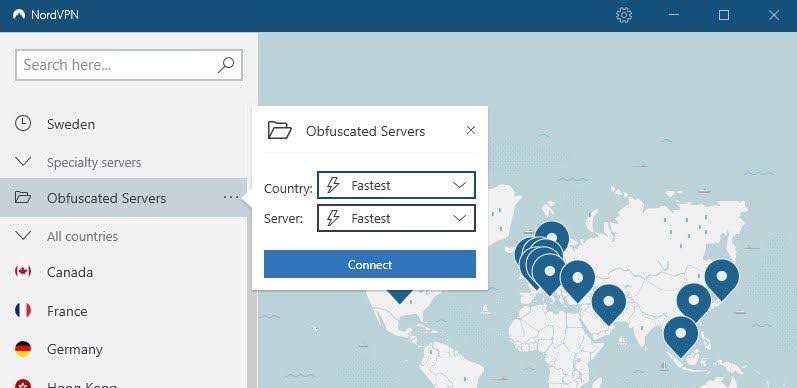Click the 'All countries' heading text

(82, 236)
